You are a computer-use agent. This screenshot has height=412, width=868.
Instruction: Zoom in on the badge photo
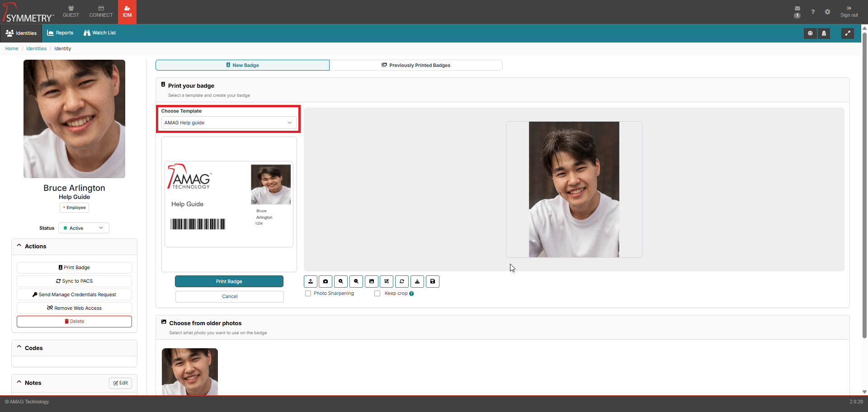(341, 281)
